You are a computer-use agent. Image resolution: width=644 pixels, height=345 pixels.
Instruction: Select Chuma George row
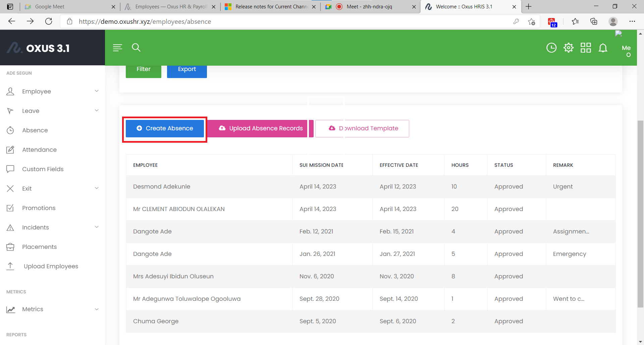[371, 321]
